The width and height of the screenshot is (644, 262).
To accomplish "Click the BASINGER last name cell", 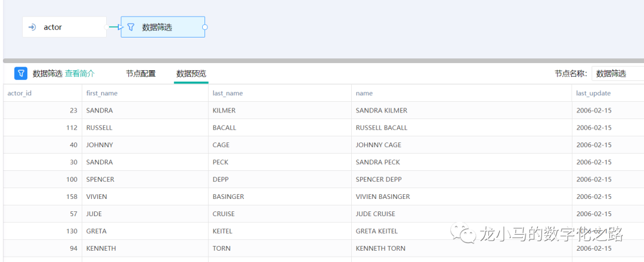I will [x=228, y=196].
